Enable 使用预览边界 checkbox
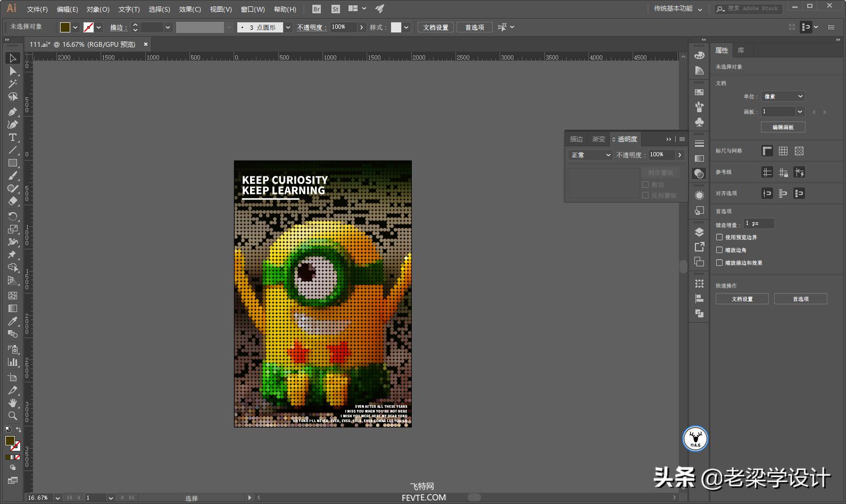The width and height of the screenshot is (846, 504). (x=719, y=237)
